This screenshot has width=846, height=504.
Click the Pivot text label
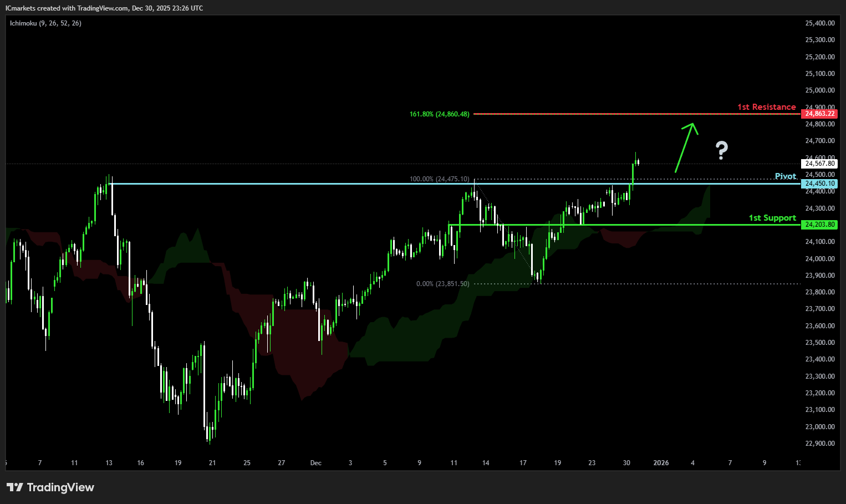(x=785, y=176)
